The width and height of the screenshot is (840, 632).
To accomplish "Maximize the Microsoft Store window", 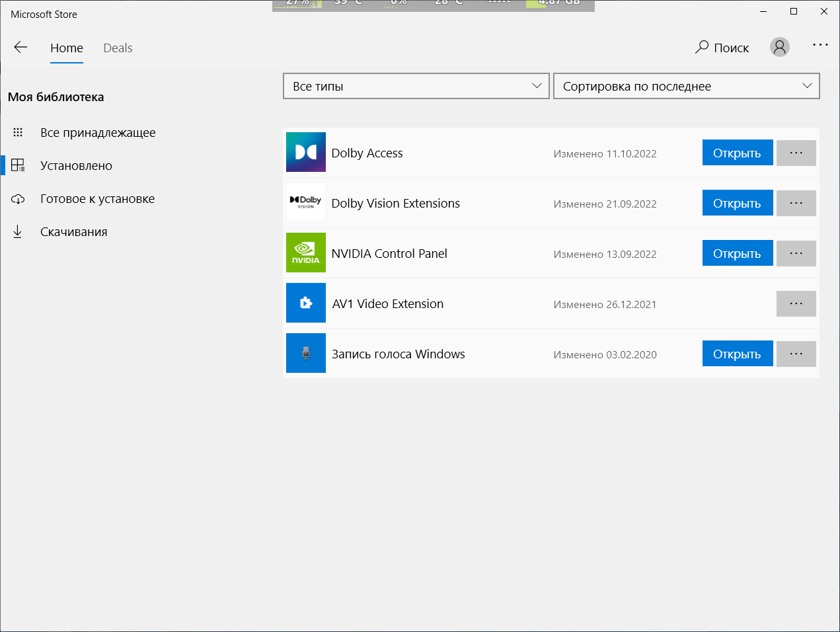I will click(x=794, y=11).
